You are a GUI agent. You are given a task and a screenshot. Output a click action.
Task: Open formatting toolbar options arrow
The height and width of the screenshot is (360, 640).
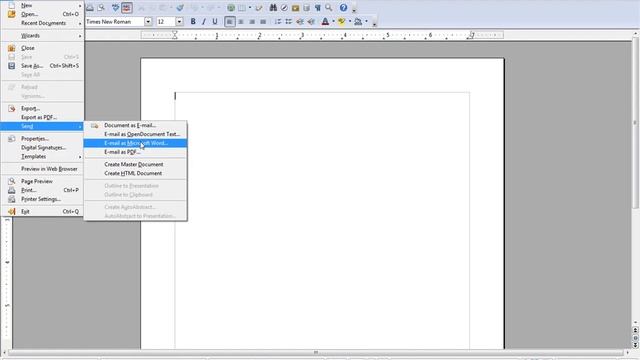point(374,23)
